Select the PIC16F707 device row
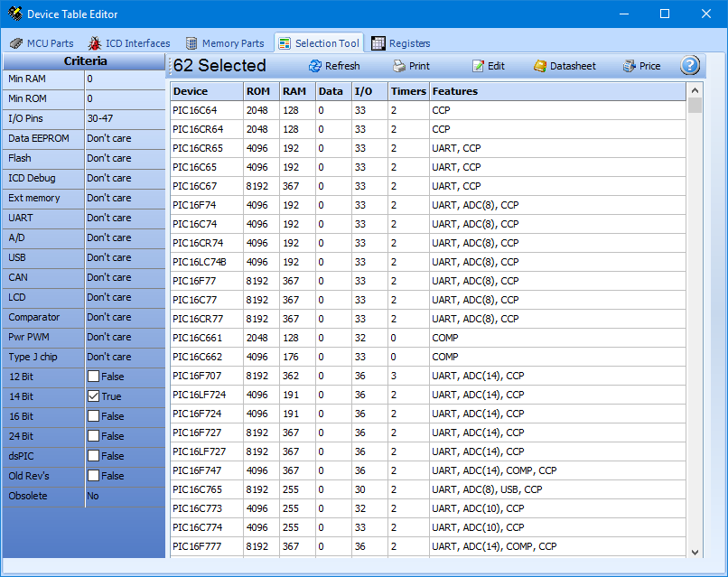This screenshot has height=577, width=728. coord(428,376)
